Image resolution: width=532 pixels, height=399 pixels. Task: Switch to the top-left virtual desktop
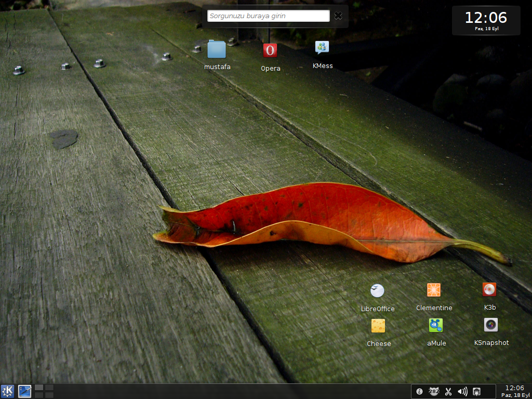click(x=39, y=388)
